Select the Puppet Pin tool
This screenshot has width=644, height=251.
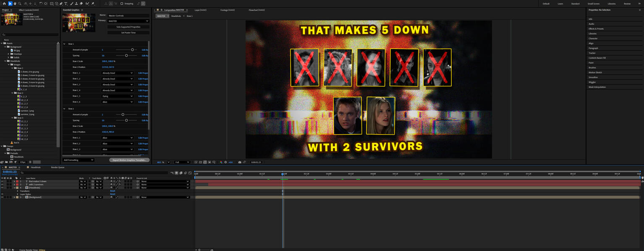coord(93,3)
